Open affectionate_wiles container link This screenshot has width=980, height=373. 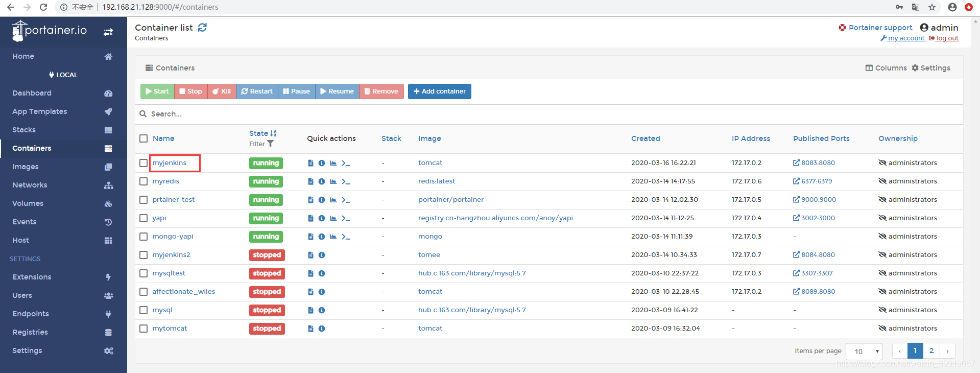183,292
